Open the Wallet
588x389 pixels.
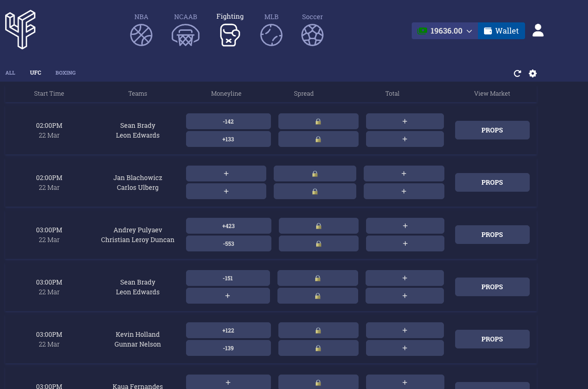tap(501, 31)
